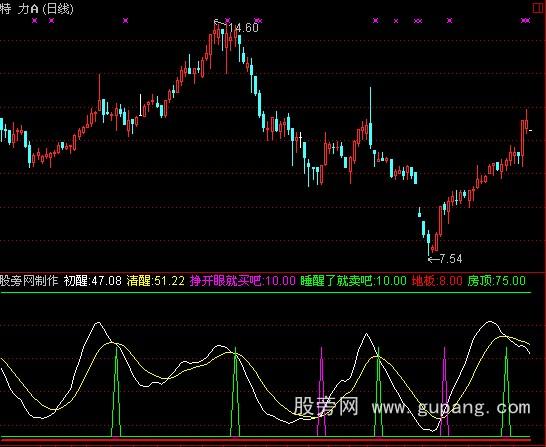
Task: Click the chart title 特力A (日线)
Action: (37, 9)
